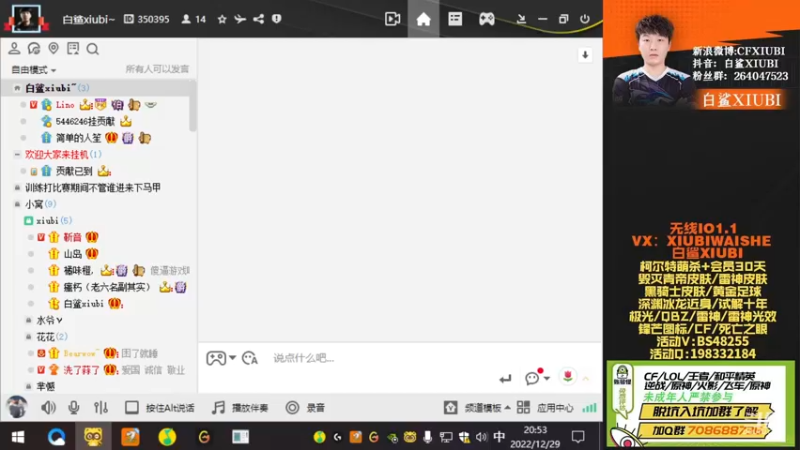Image resolution: width=800 pixels, height=450 pixels.
Task: Select user 山岛
Action: [x=72, y=254]
